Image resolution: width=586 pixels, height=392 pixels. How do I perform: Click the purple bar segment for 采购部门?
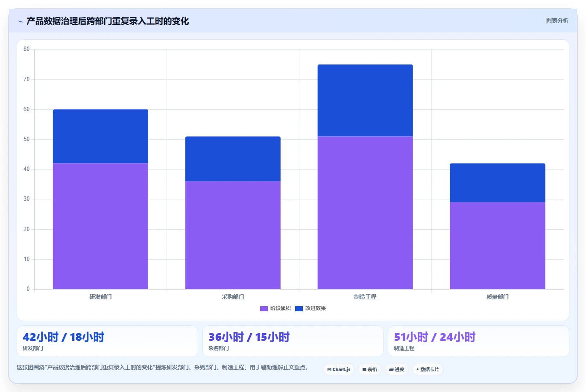coord(233,235)
